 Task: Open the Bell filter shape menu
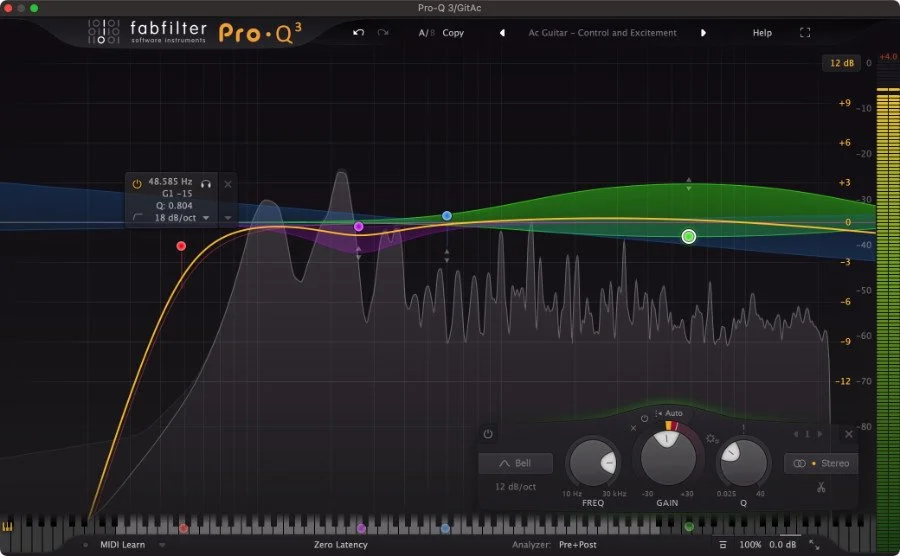tap(515, 463)
